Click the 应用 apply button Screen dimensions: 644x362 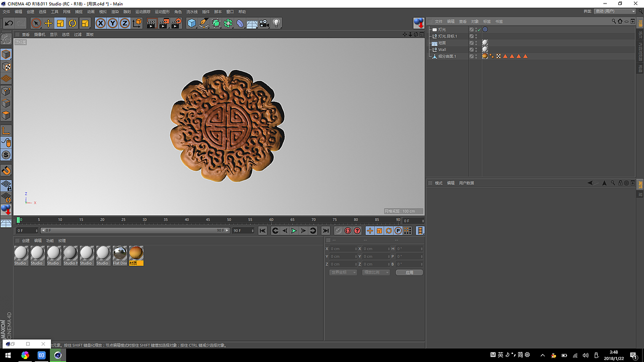(409, 273)
